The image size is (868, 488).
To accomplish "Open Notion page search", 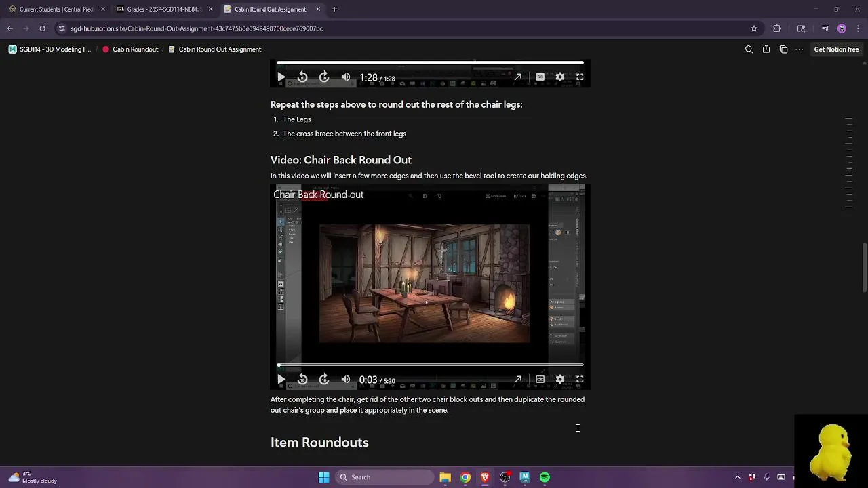I will [x=749, y=49].
